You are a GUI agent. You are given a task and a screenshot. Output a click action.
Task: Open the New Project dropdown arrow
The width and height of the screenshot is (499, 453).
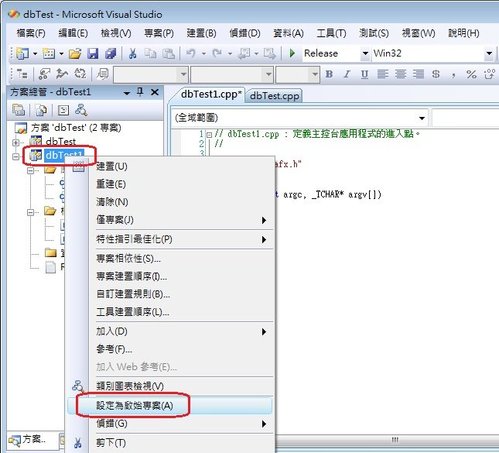click(35, 54)
